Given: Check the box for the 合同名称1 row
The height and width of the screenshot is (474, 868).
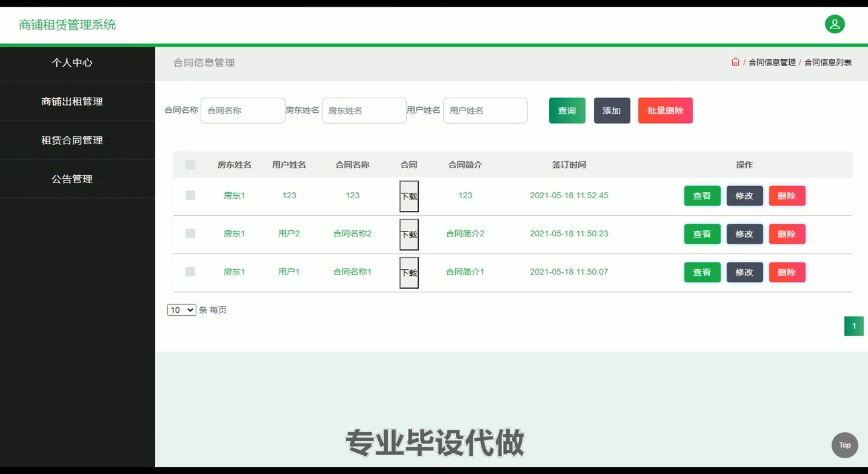Looking at the screenshot, I should (190, 272).
